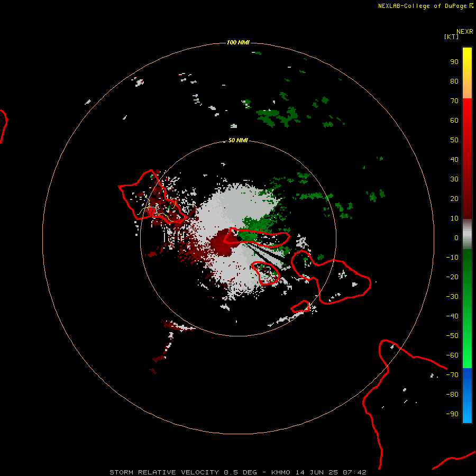This screenshot has width=476, height=476.
Task: Click the 0 value on velocity scale
Action: 456,237
